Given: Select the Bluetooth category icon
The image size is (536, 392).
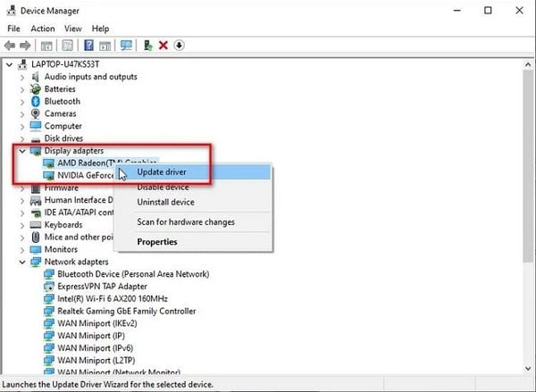Looking at the screenshot, I should click(x=36, y=102).
